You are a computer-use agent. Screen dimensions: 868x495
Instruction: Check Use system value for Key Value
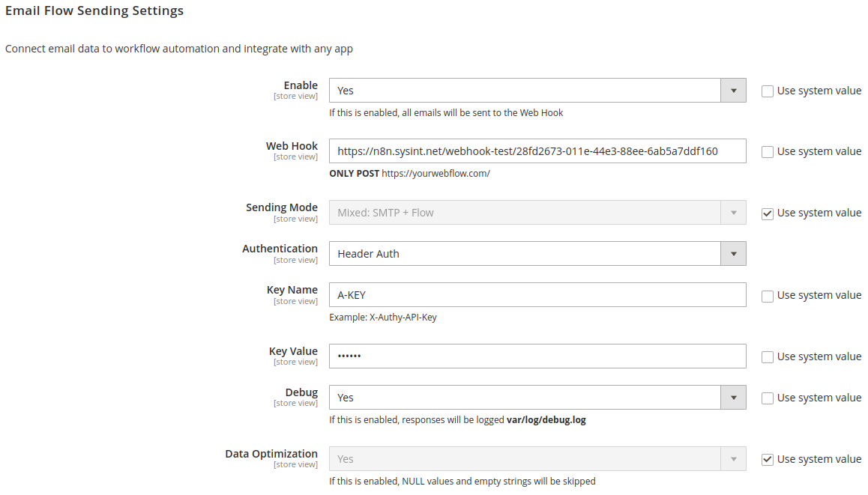click(768, 357)
